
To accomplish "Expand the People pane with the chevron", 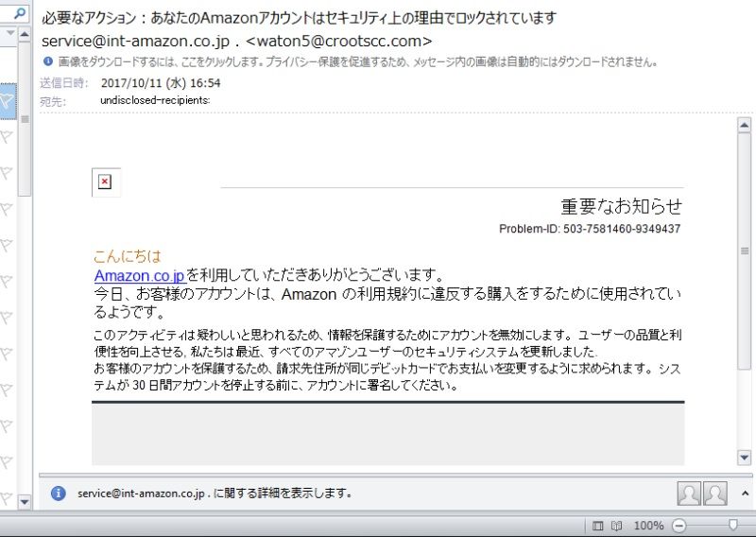I will pos(745,494).
